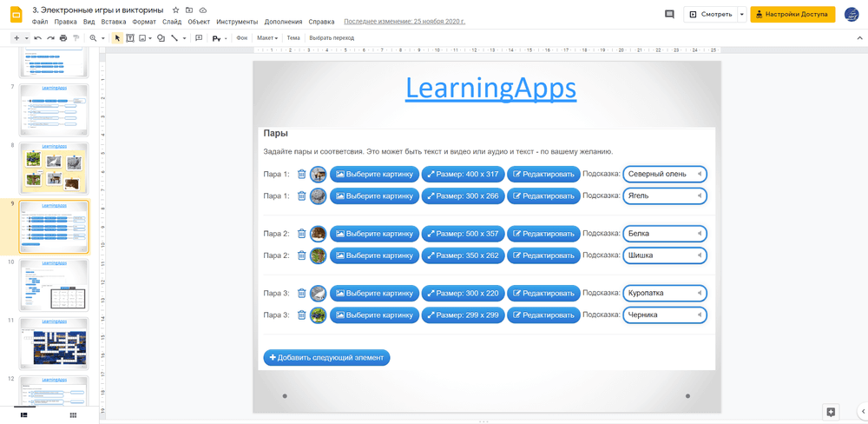Click trash icon for Северный олень row
The image size is (868, 424).
[301, 174]
